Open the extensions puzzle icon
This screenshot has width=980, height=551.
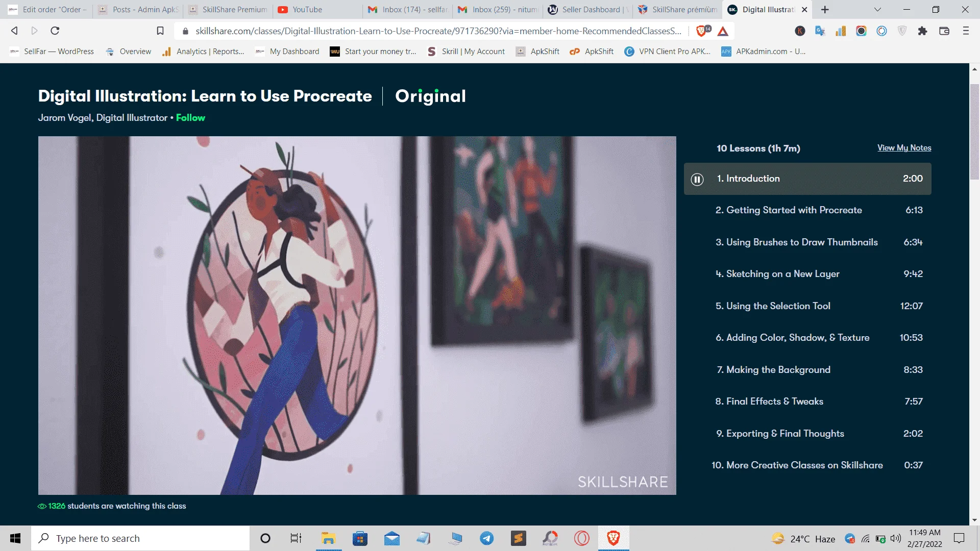point(922,31)
